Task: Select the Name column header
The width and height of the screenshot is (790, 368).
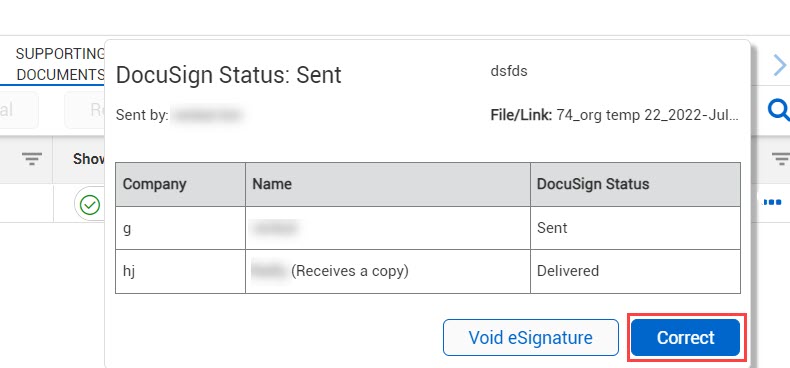Action: click(x=388, y=184)
